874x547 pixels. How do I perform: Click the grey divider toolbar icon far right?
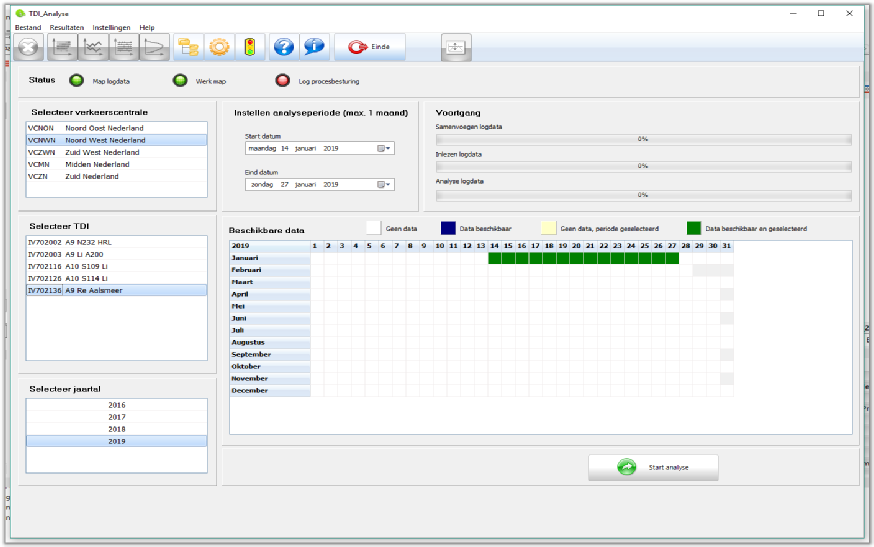(x=457, y=47)
